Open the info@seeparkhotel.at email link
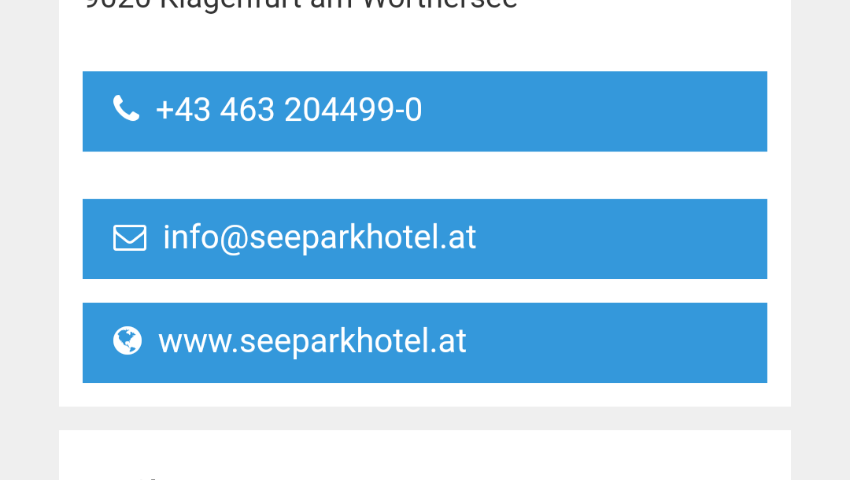Viewport: 850px width, 480px height. tap(319, 237)
